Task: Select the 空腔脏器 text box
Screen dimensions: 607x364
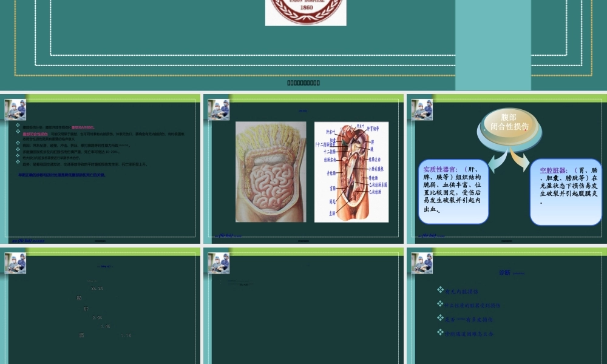Action: point(566,192)
